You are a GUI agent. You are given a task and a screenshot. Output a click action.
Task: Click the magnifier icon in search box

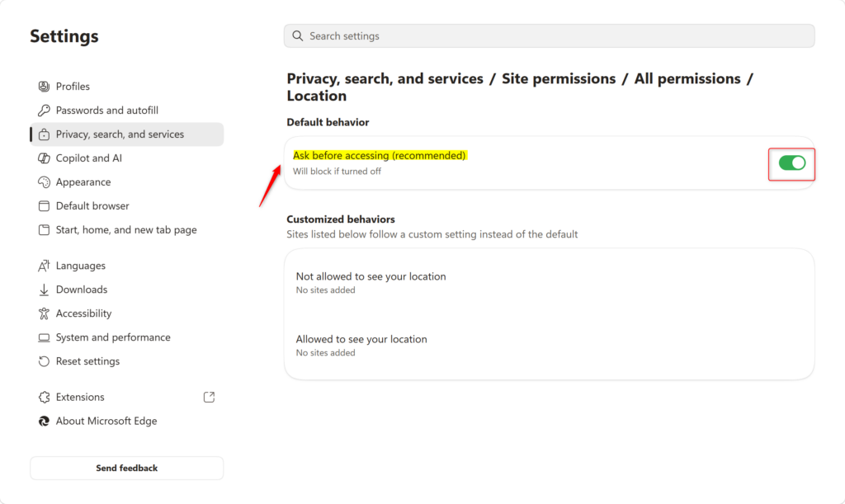297,35
